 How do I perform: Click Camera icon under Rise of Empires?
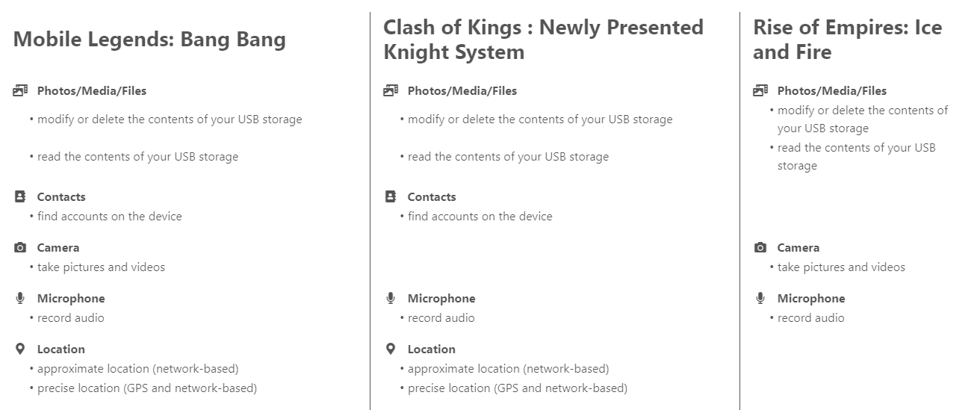coord(760,248)
